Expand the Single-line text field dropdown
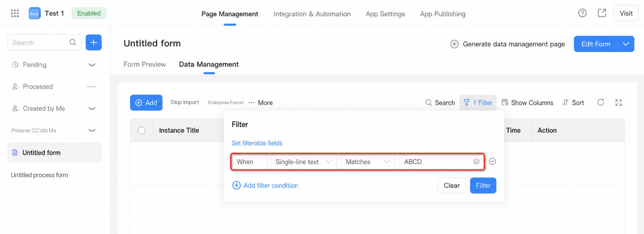The width and height of the screenshot is (644, 234). coord(303,162)
